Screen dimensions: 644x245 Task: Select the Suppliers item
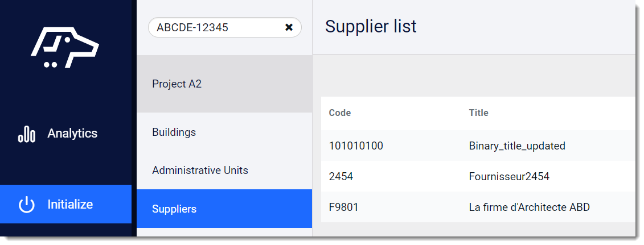(224, 209)
